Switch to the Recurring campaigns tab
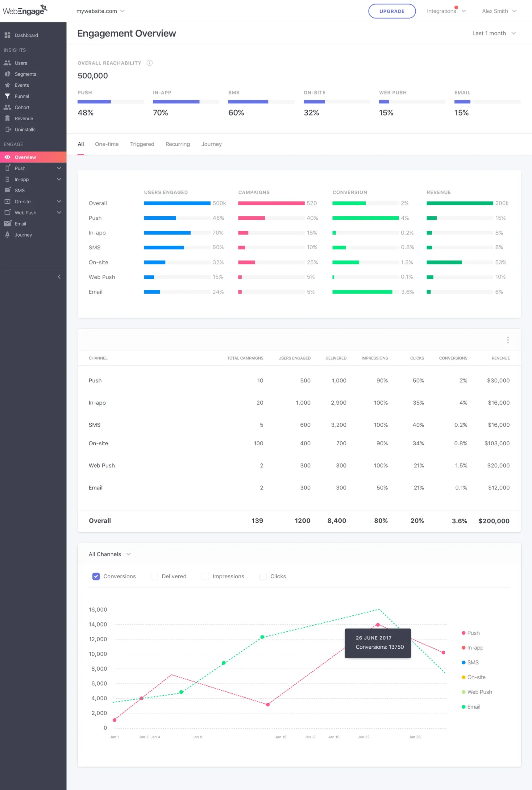This screenshot has width=532, height=790. click(177, 144)
